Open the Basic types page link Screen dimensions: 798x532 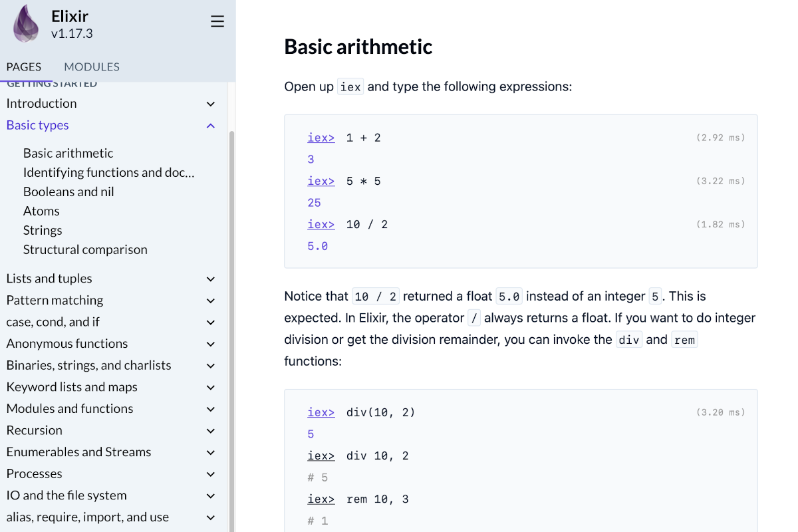37,125
